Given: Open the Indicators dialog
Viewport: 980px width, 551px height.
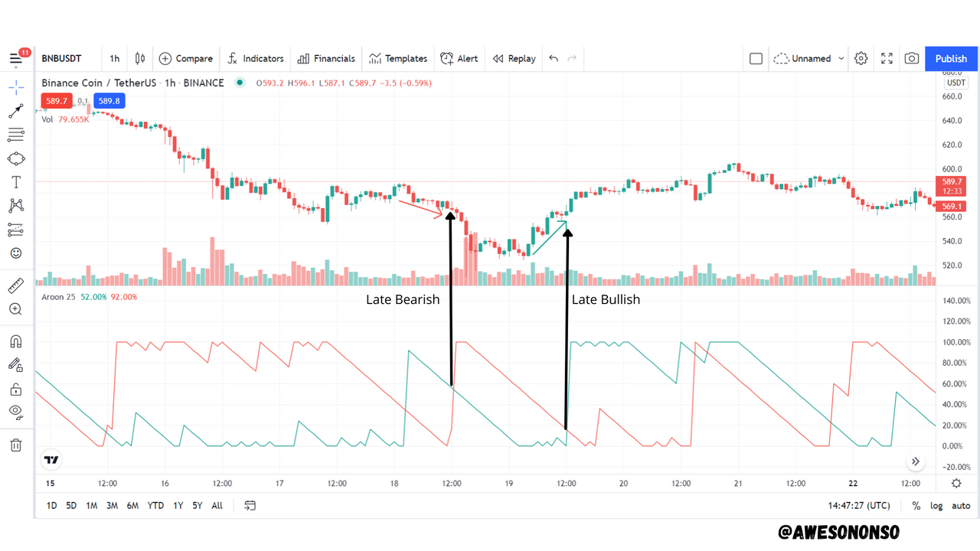Looking at the screenshot, I should tap(256, 59).
